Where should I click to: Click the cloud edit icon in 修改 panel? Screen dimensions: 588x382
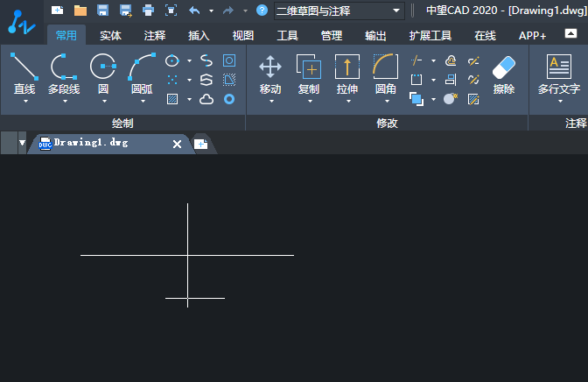tap(451, 60)
